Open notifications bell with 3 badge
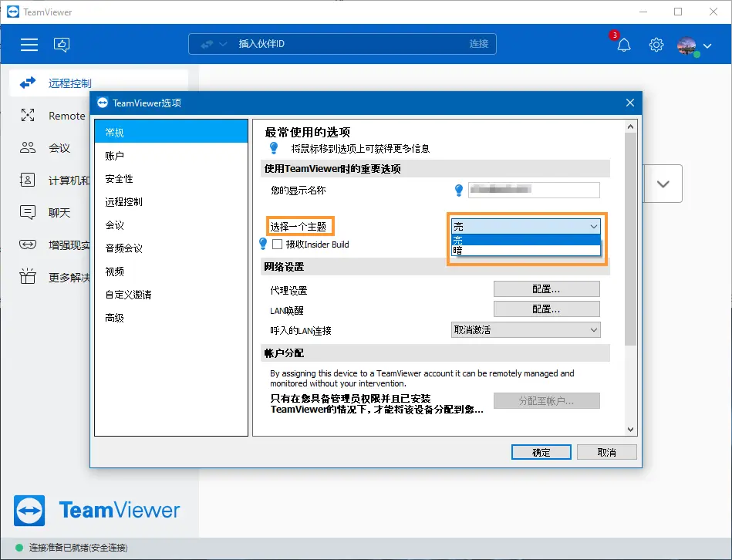This screenshot has width=732, height=560. coord(624,45)
